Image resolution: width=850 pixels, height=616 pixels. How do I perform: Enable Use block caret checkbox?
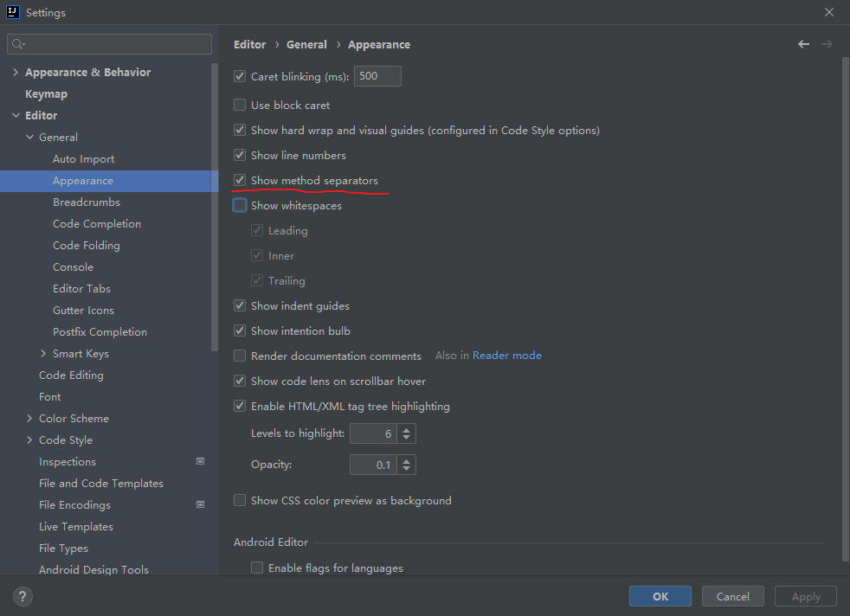[x=240, y=105]
